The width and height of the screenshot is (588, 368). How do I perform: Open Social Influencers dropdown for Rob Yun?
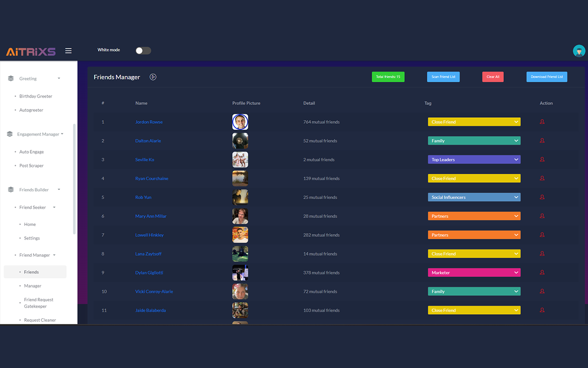click(474, 197)
